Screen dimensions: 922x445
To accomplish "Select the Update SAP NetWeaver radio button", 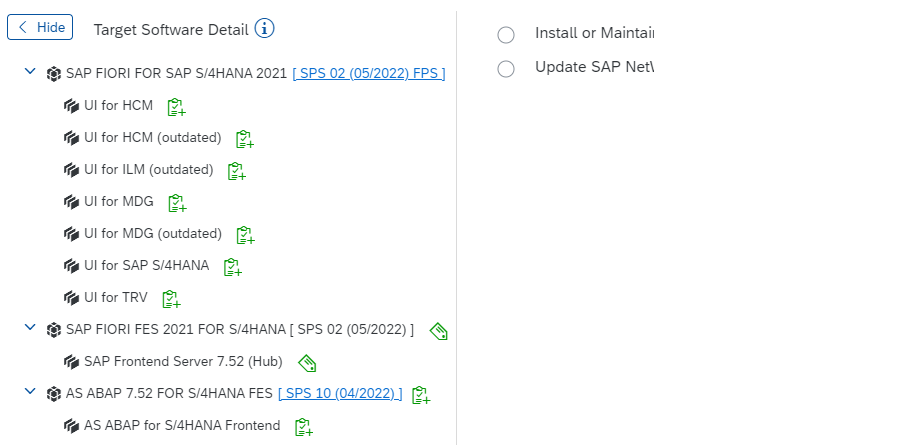I will [506, 69].
